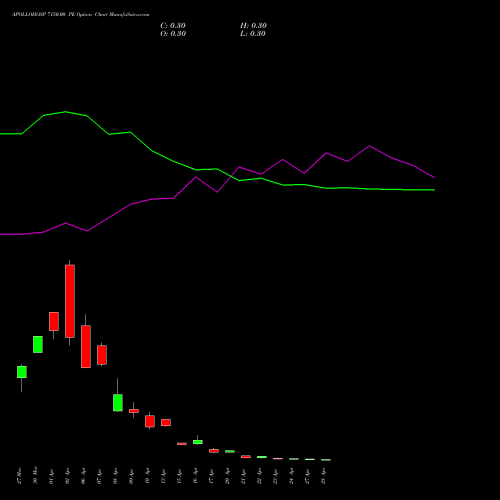
Task: Click the 22 Apr date label
Action: click(x=259, y=476)
